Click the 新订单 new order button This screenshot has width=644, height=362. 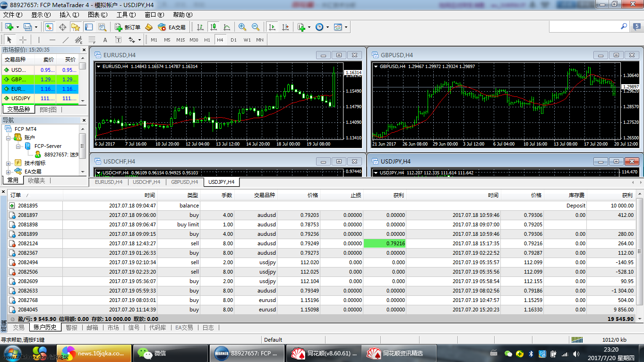point(128,27)
